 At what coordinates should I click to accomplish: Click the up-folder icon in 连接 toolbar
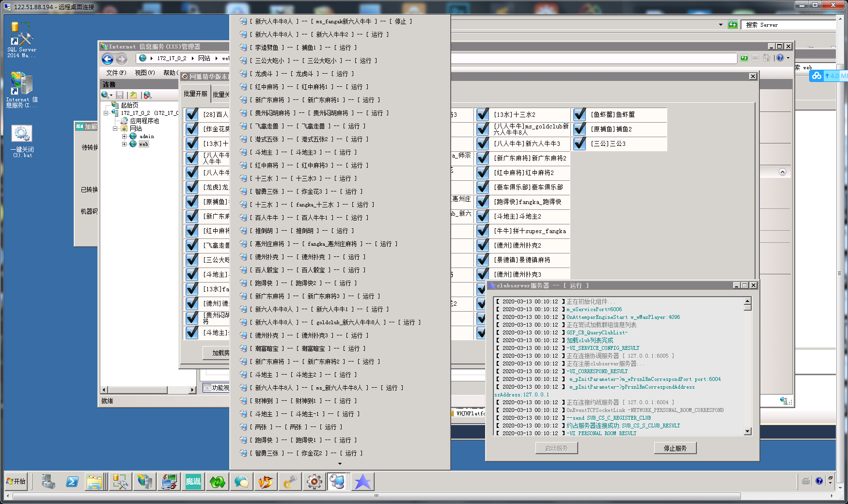pyautogui.click(x=133, y=95)
